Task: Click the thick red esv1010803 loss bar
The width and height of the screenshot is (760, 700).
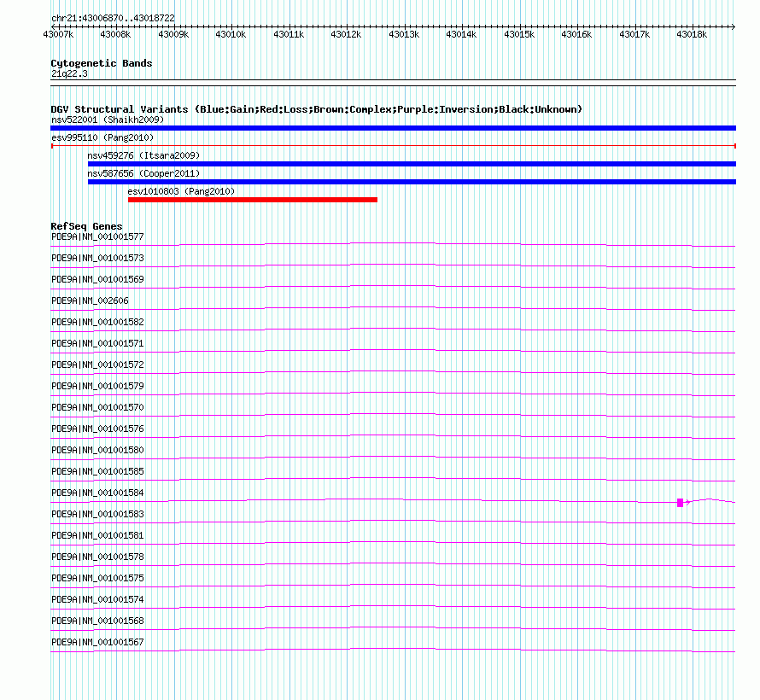Action: (253, 200)
